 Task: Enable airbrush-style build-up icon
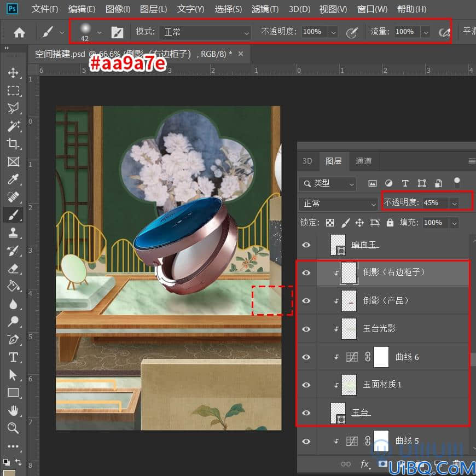tap(444, 32)
